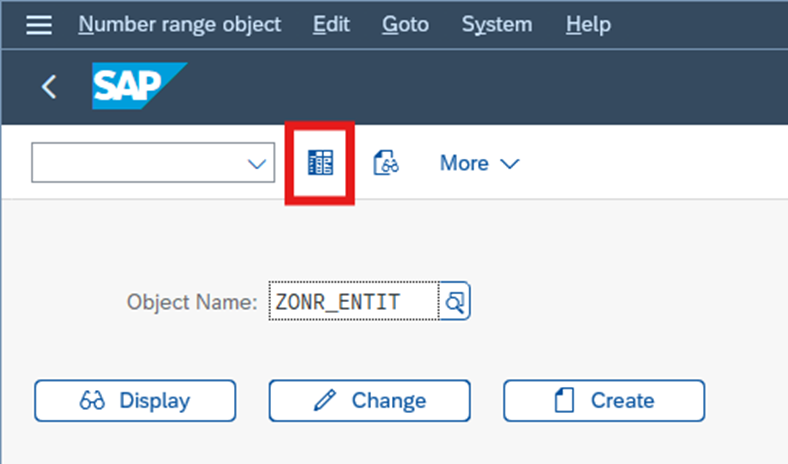
Task: Click the Object Name label text
Action: point(191,302)
